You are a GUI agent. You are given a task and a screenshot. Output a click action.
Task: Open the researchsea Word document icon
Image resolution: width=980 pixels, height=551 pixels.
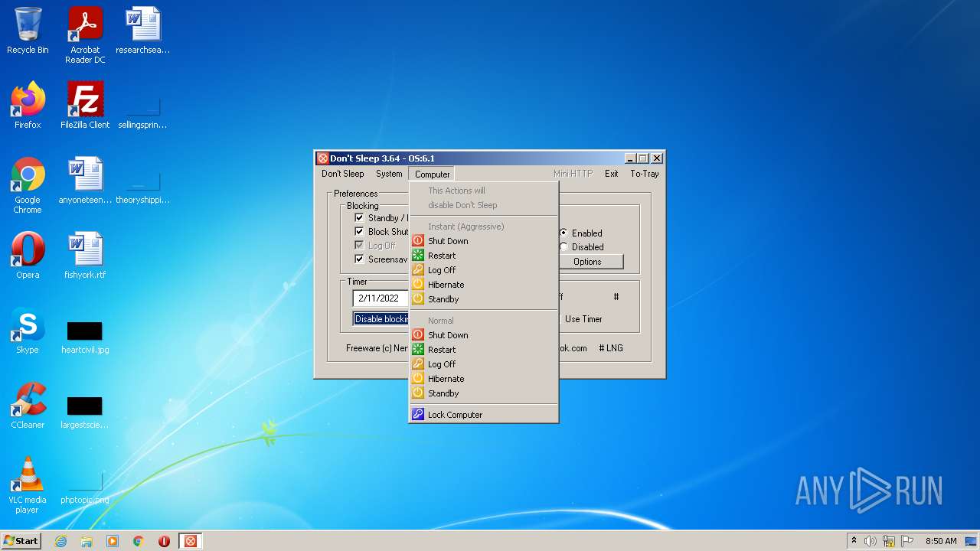coord(143,31)
